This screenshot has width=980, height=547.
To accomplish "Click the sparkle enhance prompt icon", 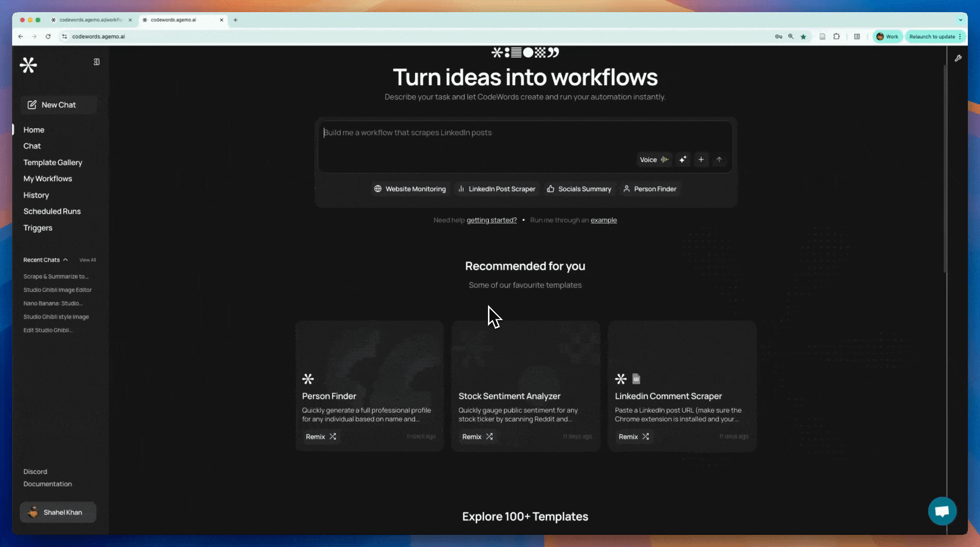I will pyautogui.click(x=683, y=160).
